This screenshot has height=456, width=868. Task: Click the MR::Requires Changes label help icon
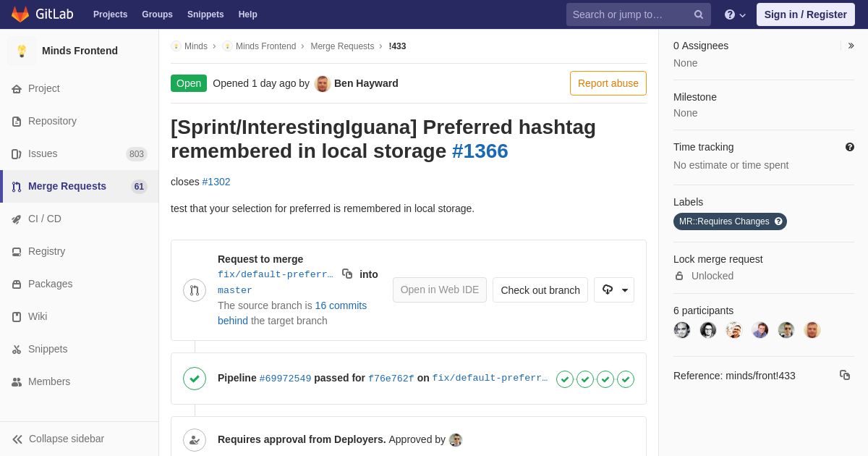pos(778,221)
